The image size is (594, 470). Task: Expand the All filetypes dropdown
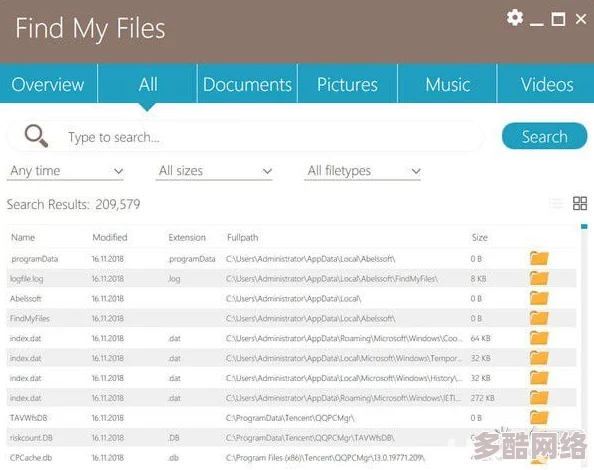(x=363, y=171)
